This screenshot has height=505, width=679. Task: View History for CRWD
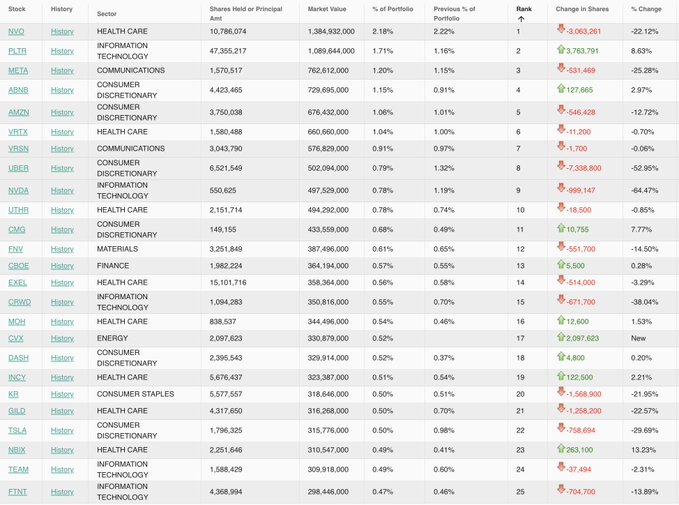[62, 302]
